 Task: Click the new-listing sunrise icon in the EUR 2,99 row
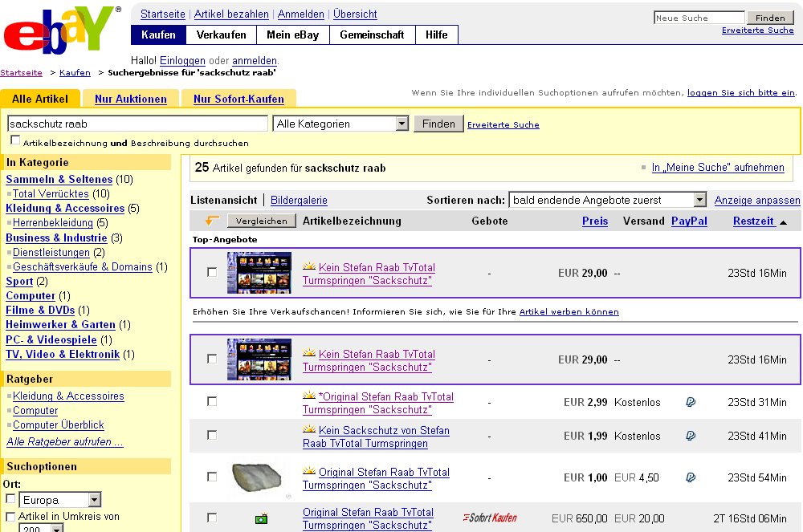pyautogui.click(x=309, y=396)
